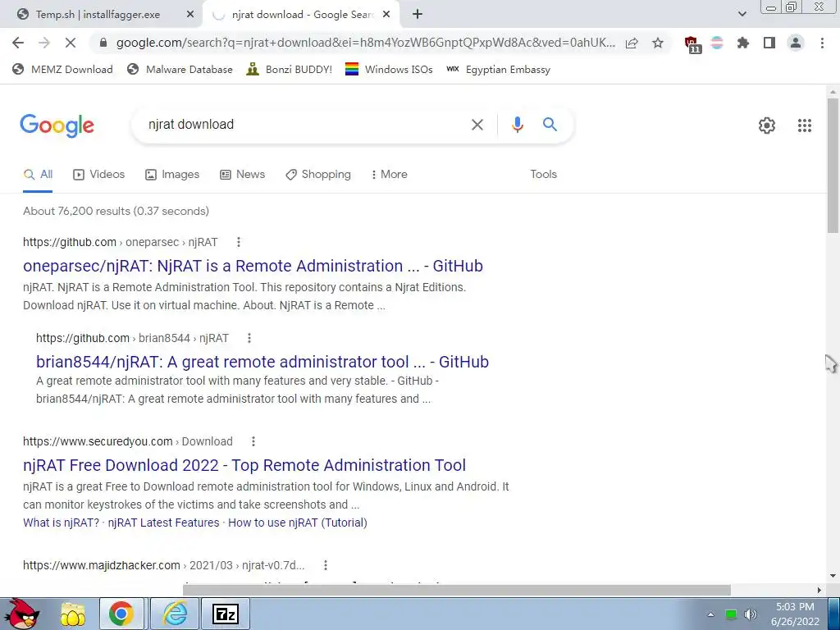This screenshot has width=840, height=630.
Task: Open the Google apps grid
Action: click(x=804, y=126)
